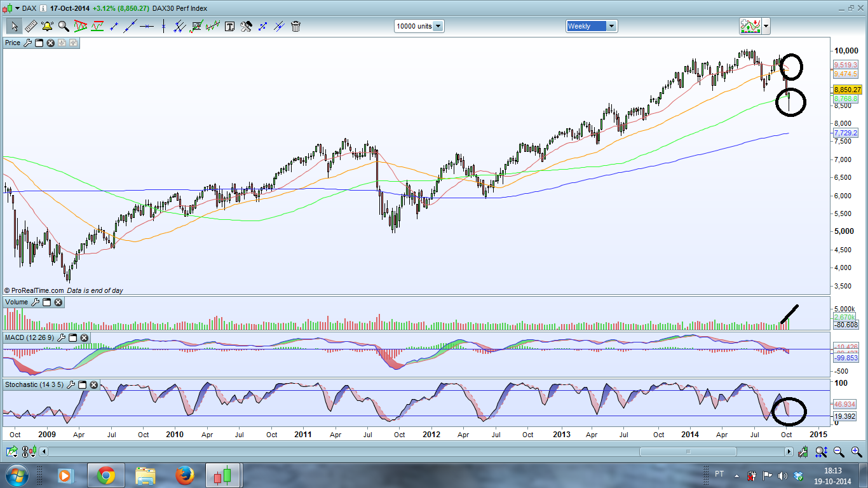This screenshot has height=488, width=868.
Task: Toggle the MACD panel window view
Action: (x=72, y=337)
